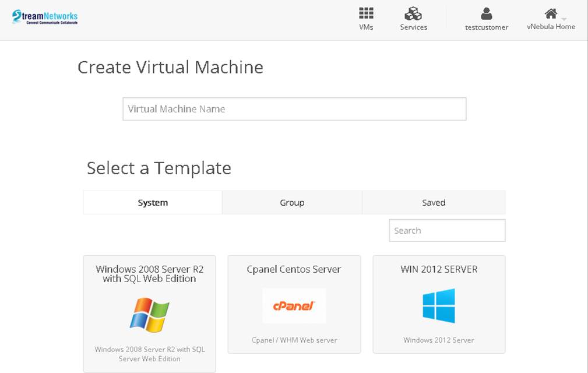The width and height of the screenshot is (588, 373).
Task: Select the System tab
Action: [152, 202]
